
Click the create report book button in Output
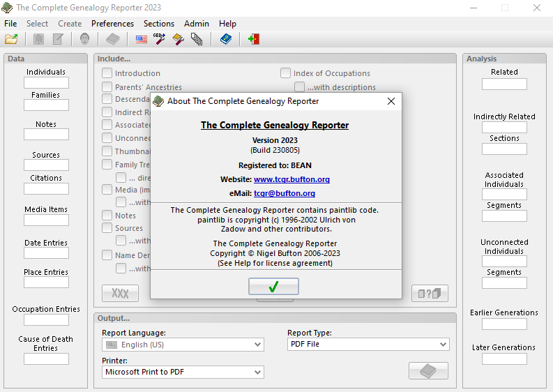point(428,371)
